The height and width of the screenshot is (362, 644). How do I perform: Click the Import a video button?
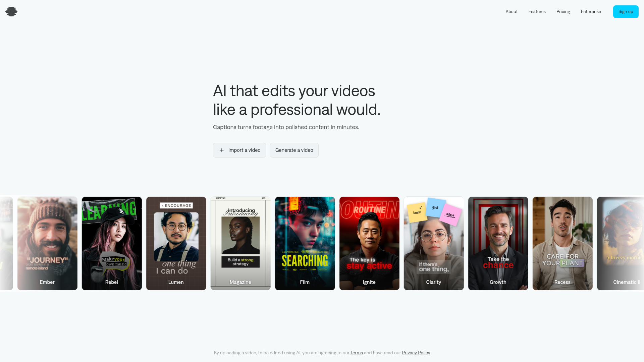click(x=239, y=150)
